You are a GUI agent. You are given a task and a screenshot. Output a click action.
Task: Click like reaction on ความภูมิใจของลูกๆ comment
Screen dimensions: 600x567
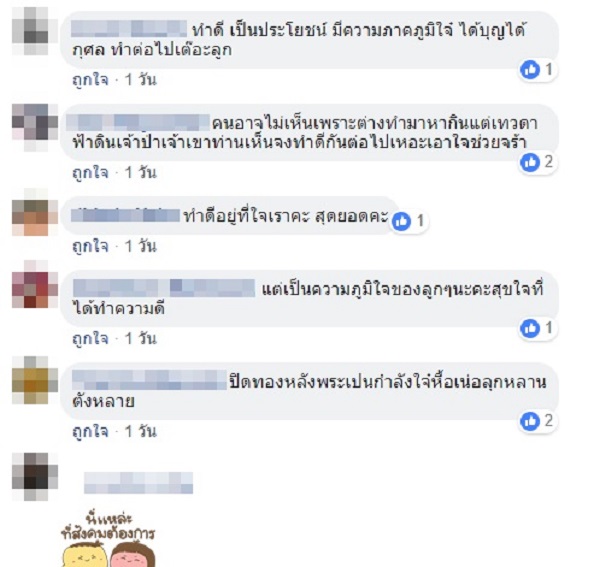(x=530, y=328)
